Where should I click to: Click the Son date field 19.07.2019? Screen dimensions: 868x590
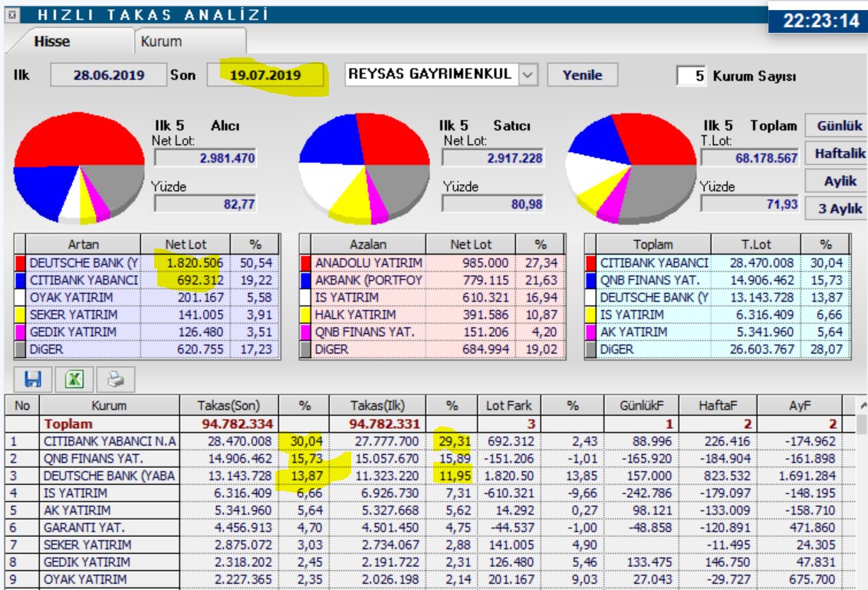tap(265, 74)
